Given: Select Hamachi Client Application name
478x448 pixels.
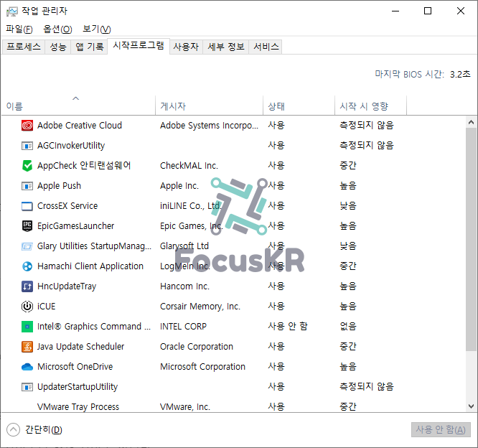Looking at the screenshot, I should pos(90,266).
